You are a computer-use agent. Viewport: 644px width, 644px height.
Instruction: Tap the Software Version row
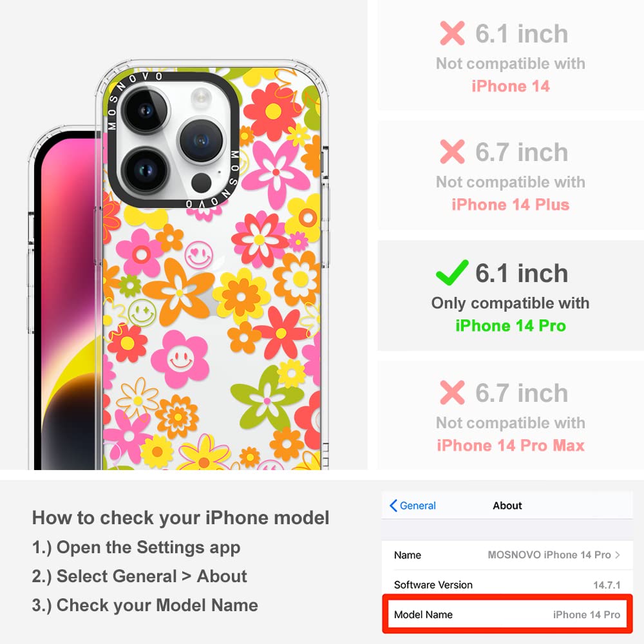(x=507, y=585)
